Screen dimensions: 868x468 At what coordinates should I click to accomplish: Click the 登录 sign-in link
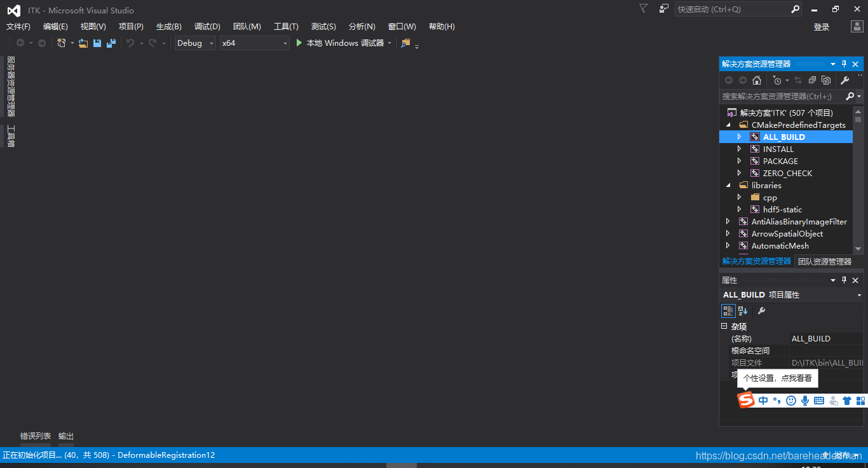point(822,27)
